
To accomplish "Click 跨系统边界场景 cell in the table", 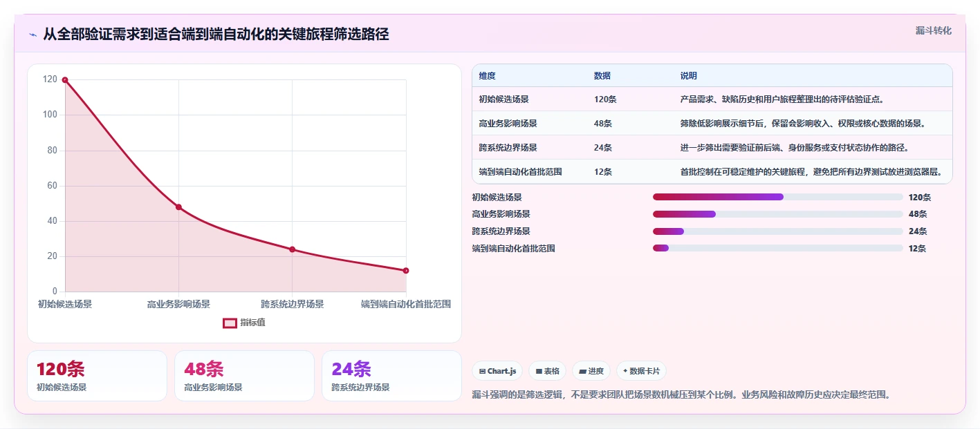I will click(508, 148).
